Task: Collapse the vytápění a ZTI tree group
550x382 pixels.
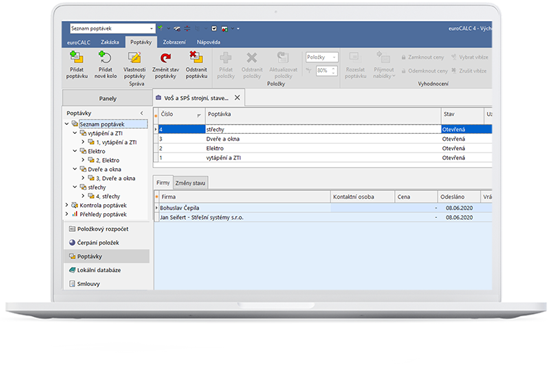Action: pos(75,133)
